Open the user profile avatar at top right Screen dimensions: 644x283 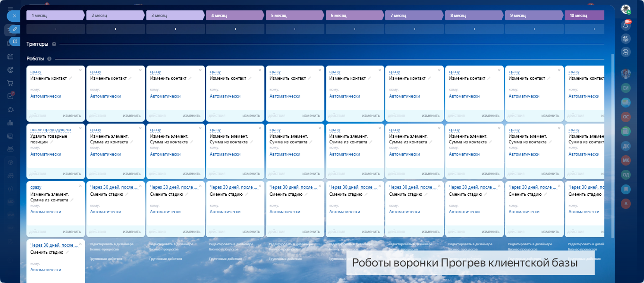click(x=626, y=9)
